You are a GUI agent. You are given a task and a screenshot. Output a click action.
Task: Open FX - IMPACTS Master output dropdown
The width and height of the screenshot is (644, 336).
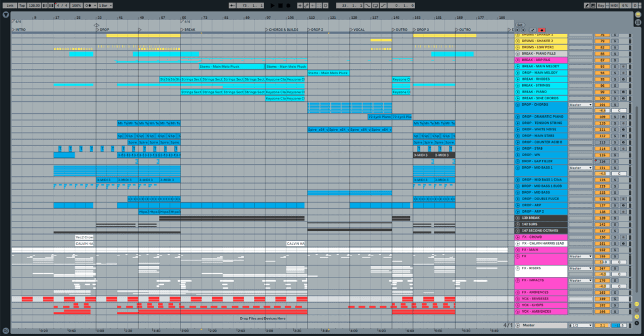[x=580, y=281]
